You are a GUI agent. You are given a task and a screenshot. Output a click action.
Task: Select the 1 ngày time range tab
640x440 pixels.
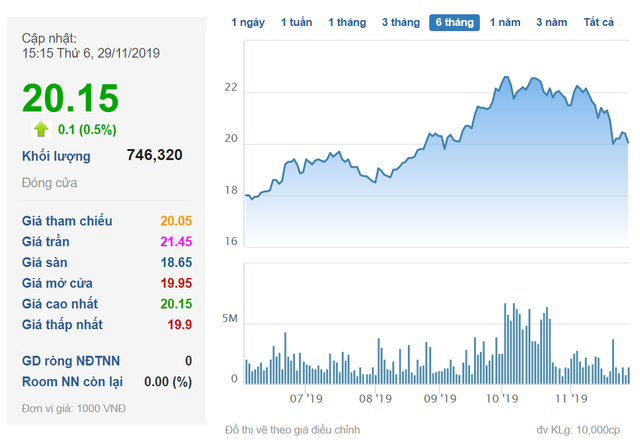(248, 22)
